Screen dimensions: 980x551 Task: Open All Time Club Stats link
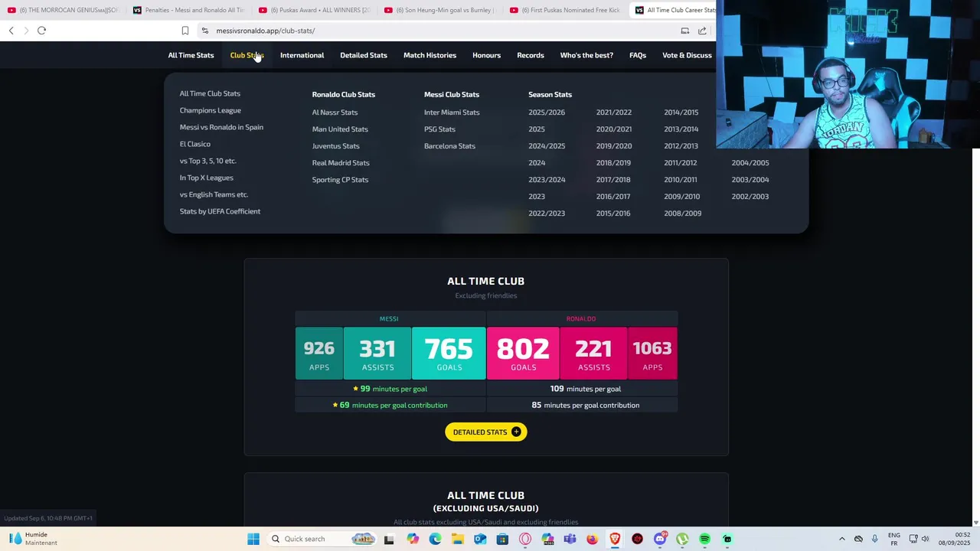click(x=210, y=93)
